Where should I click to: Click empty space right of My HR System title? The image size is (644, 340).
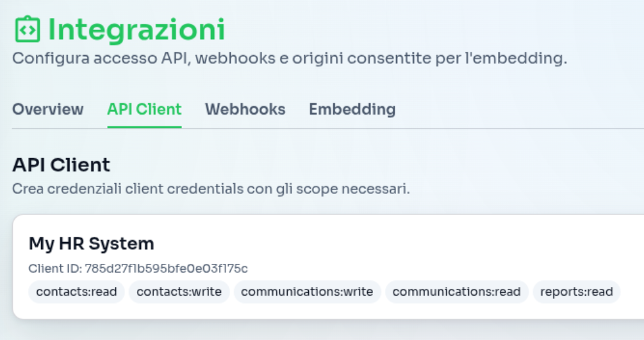(x=384, y=243)
